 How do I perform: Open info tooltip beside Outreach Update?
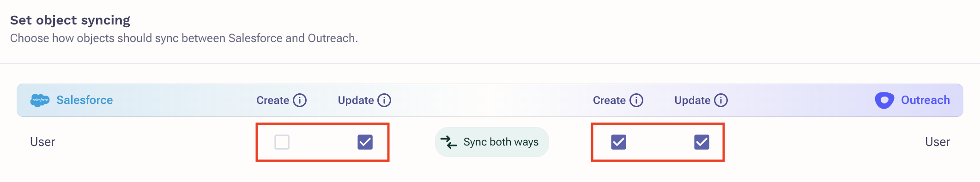pyautogui.click(x=721, y=100)
